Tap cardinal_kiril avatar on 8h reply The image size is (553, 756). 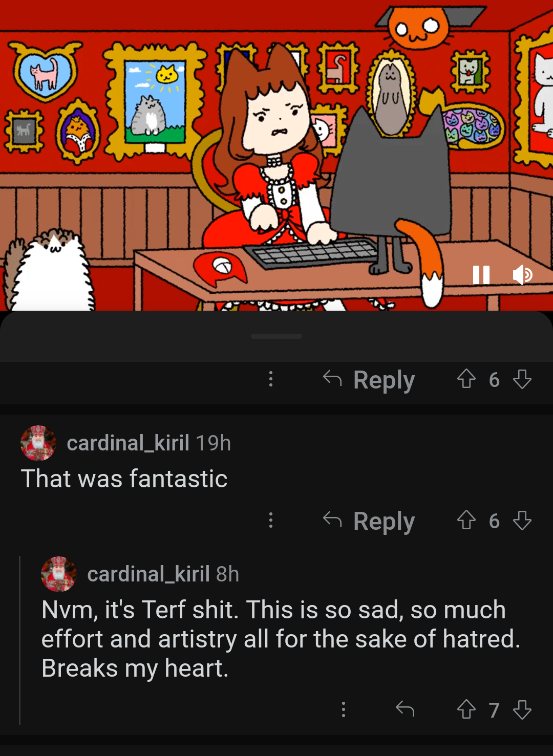tap(59, 574)
